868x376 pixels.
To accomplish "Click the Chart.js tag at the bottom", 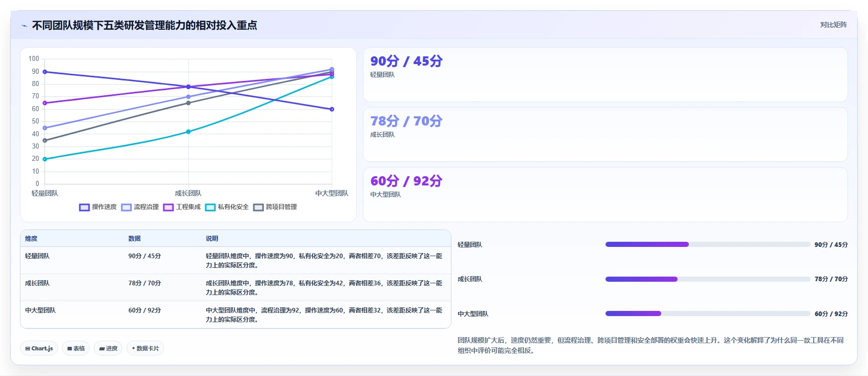I will click(39, 348).
